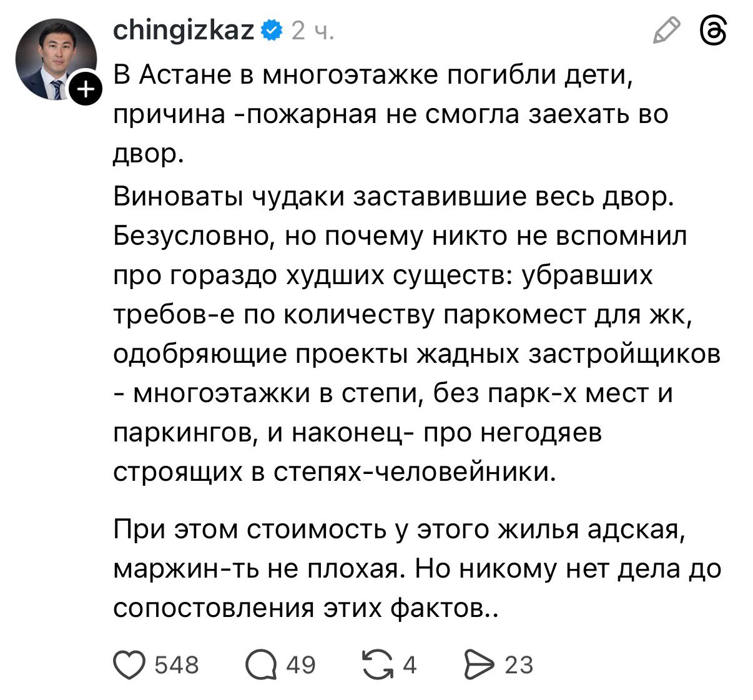Click the share count showing 23
The image size is (753, 700).
click(x=519, y=665)
